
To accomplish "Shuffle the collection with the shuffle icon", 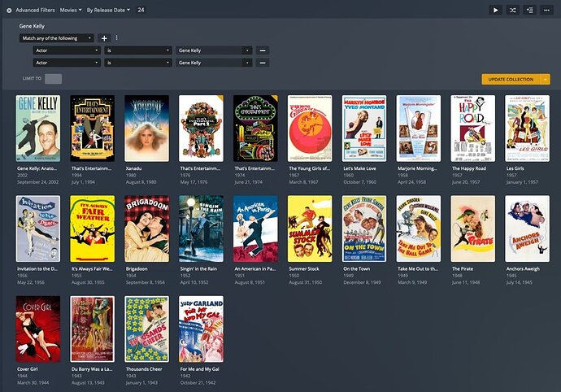I will pyautogui.click(x=513, y=10).
